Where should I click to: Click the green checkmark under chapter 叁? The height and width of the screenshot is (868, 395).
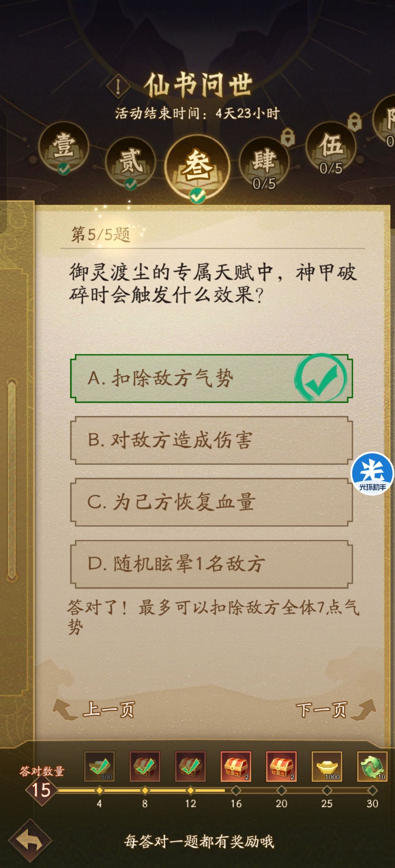point(197,195)
